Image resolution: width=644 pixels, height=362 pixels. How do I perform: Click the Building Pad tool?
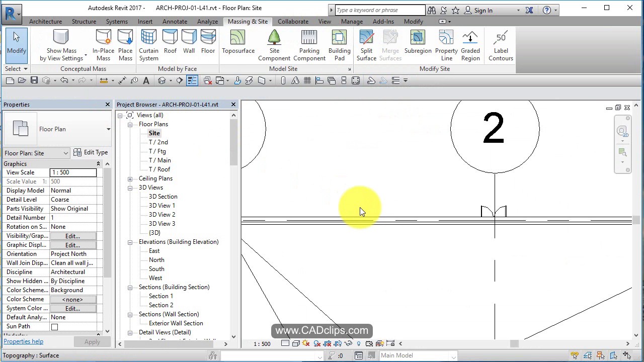[x=339, y=46]
